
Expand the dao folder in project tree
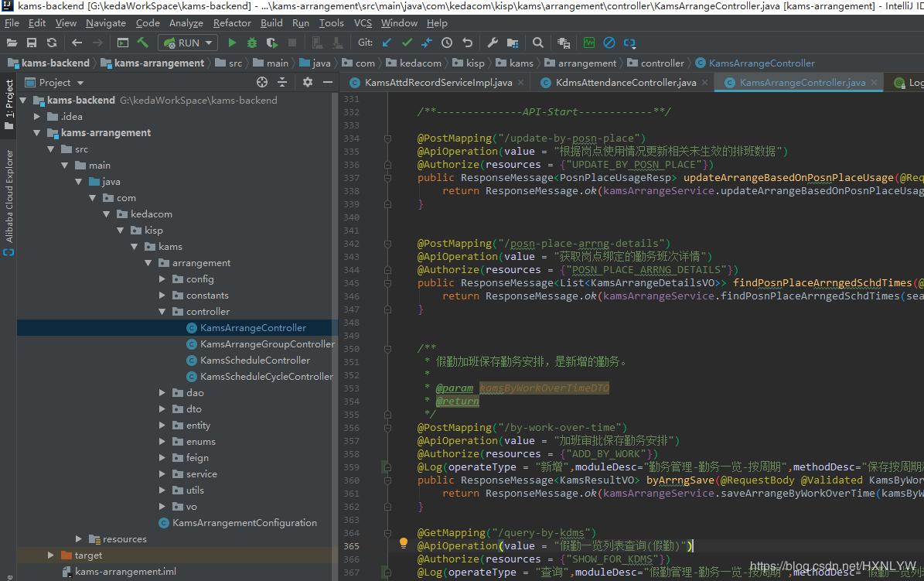point(162,393)
